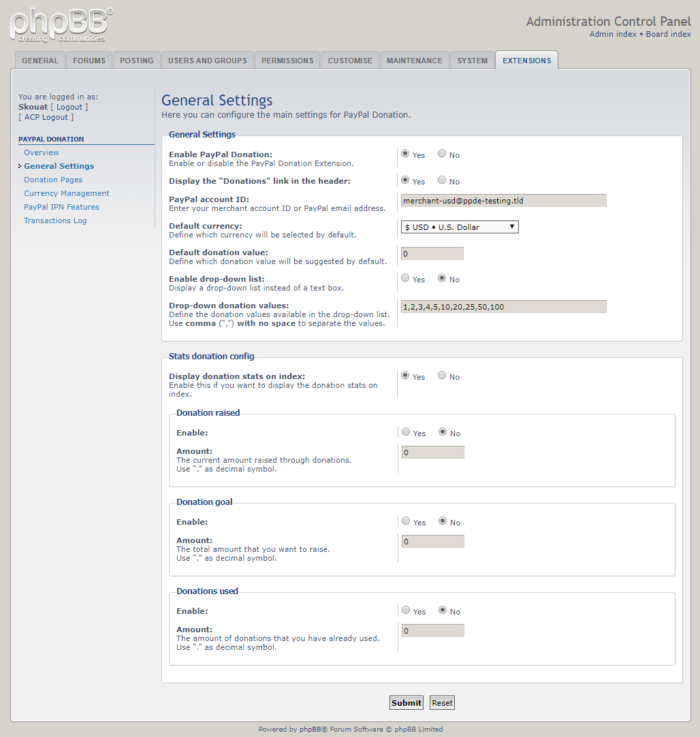Image resolution: width=700 pixels, height=737 pixels.
Task: Switch to the USERS AND GROUPS tab
Action: (207, 60)
